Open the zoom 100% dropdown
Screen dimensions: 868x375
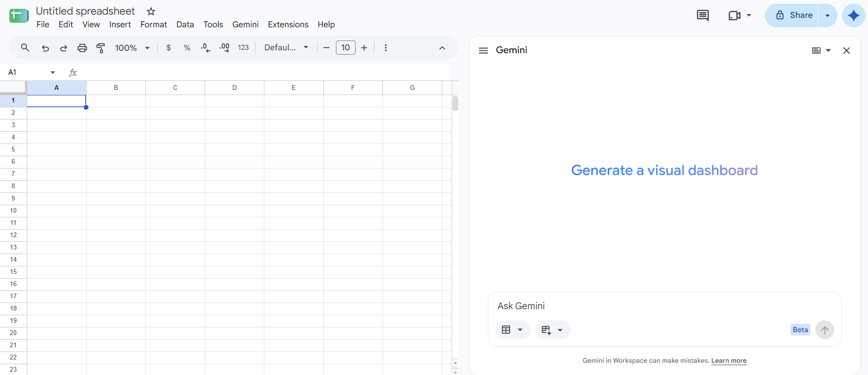[x=133, y=48]
